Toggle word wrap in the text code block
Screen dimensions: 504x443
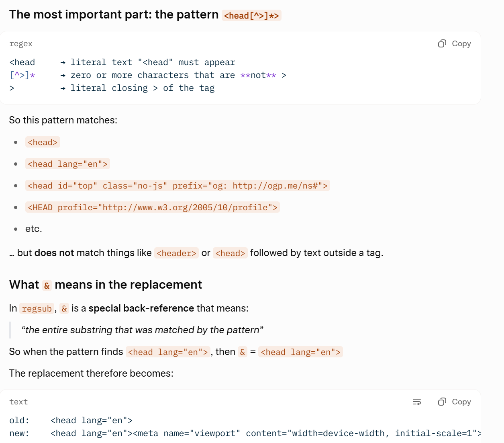[x=417, y=402]
